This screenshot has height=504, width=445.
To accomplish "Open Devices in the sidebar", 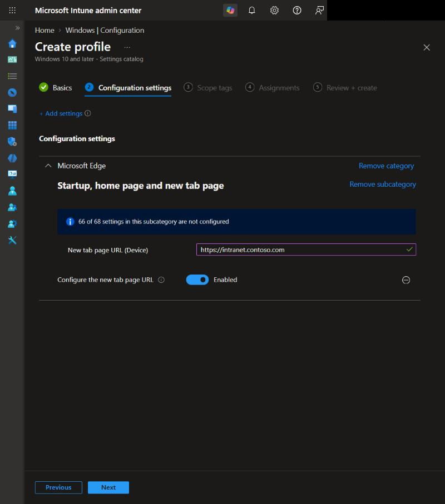I will pos(12,109).
